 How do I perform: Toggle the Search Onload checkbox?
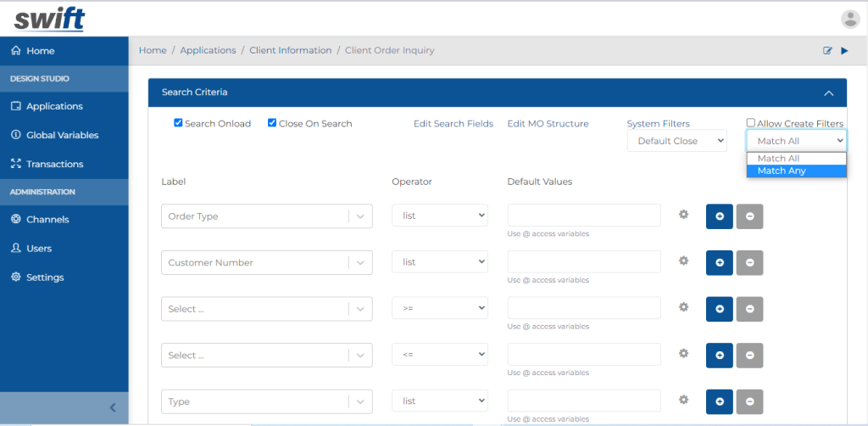tap(179, 123)
